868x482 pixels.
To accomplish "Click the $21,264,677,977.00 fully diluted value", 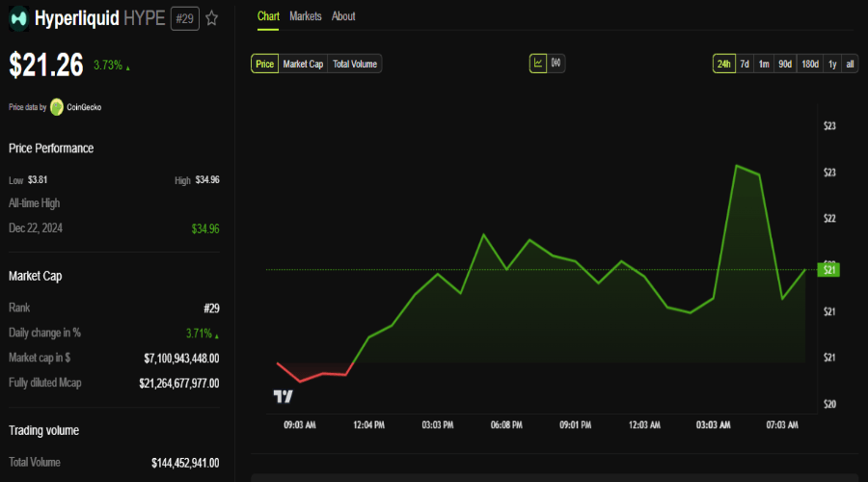I will click(x=179, y=383).
